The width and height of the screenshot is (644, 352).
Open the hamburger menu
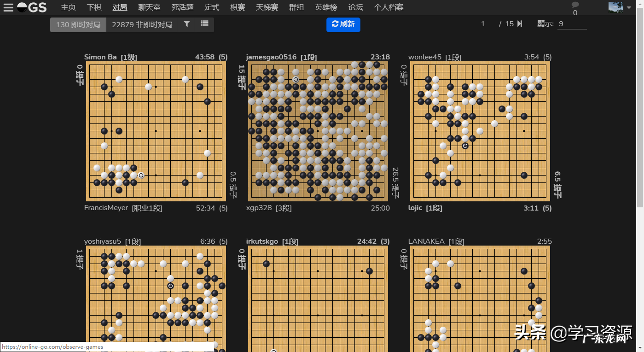pos(8,7)
